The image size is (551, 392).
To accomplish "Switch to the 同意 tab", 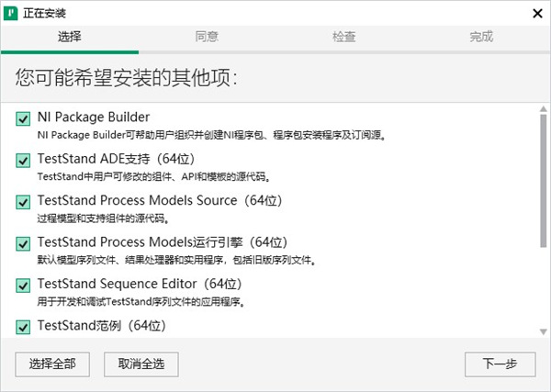I will pos(207,38).
